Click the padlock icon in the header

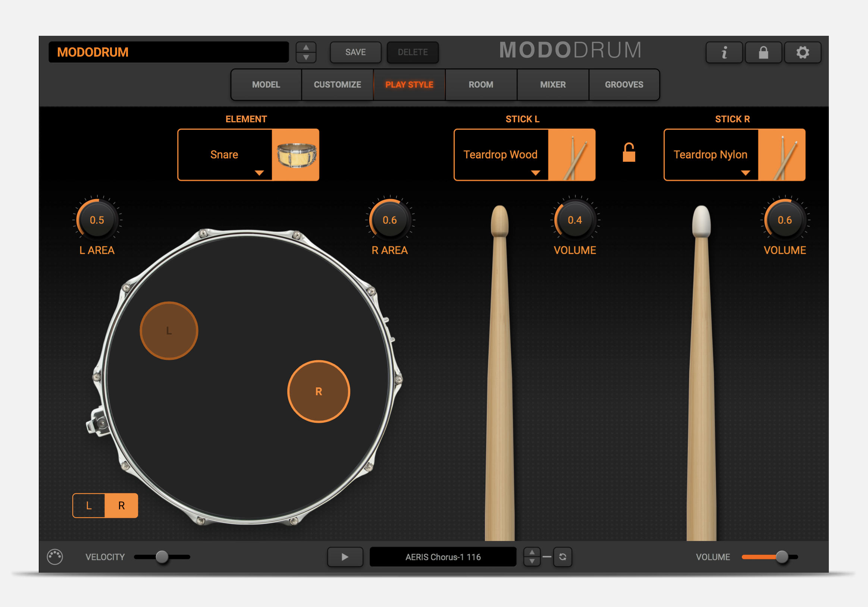click(763, 52)
